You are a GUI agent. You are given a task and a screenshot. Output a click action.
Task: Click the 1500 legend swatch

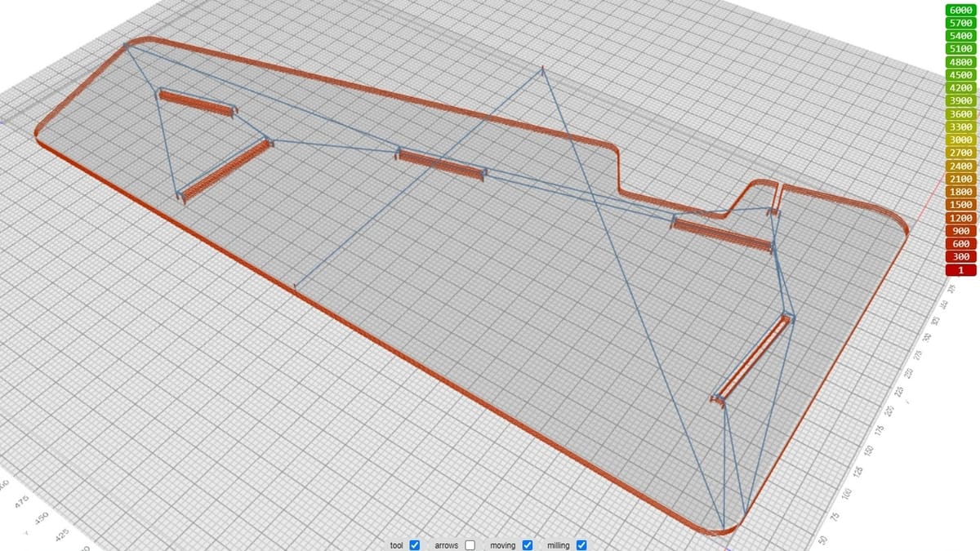pos(960,205)
